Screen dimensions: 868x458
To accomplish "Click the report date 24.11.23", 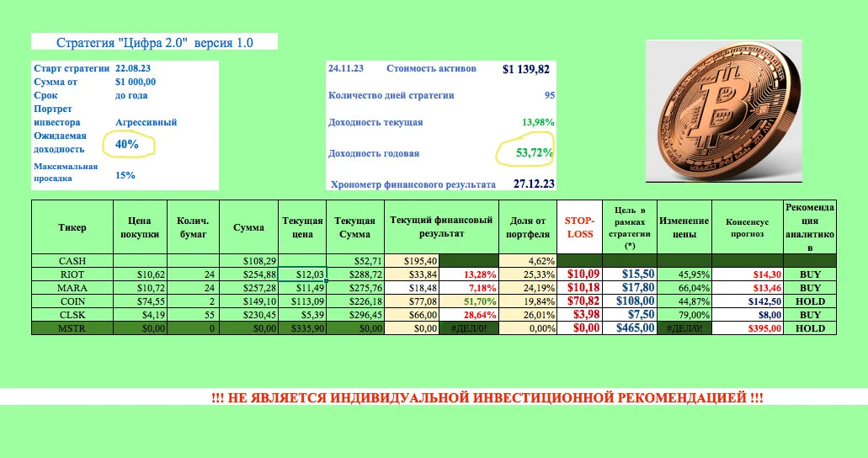I will click(346, 68).
